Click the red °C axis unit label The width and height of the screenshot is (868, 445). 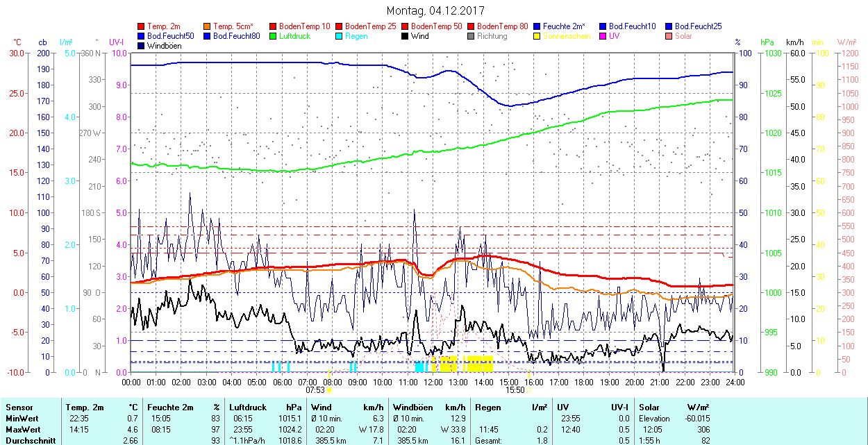point(17,42)
